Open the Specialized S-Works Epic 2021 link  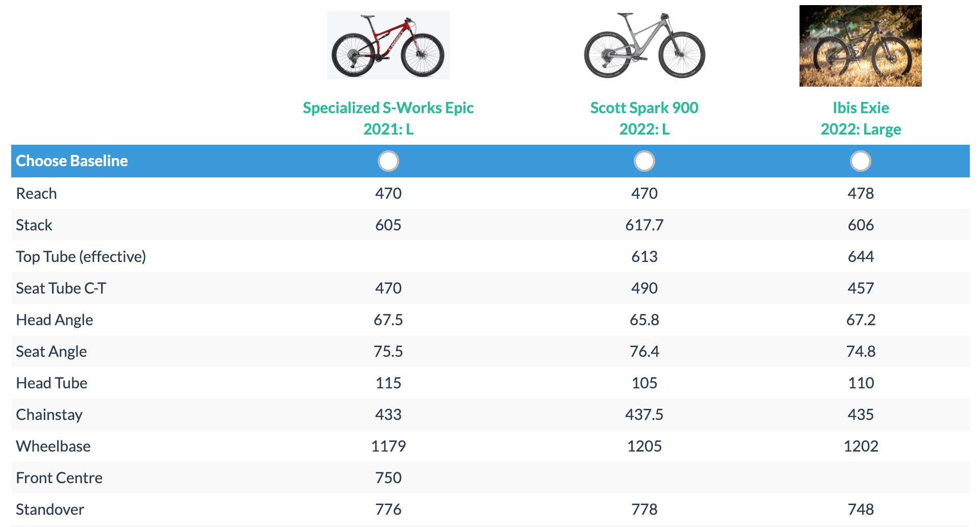tap(388, 118)
